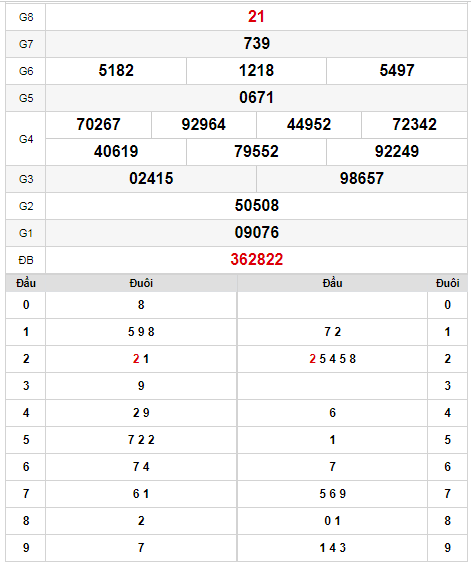Select G3 number 98657
The image size is (471, 564).
coord(362,178)
